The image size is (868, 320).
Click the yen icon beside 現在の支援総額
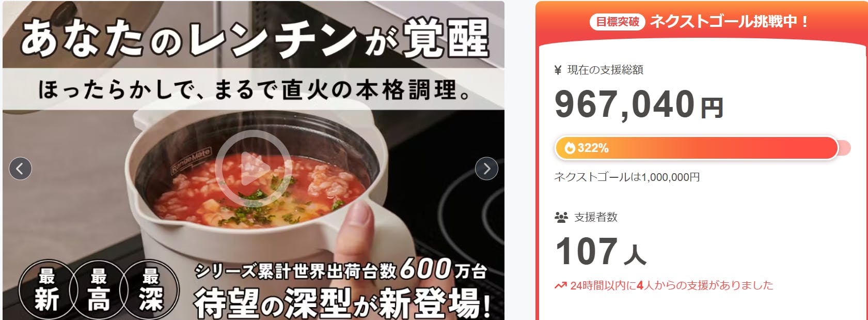(558, 70)
